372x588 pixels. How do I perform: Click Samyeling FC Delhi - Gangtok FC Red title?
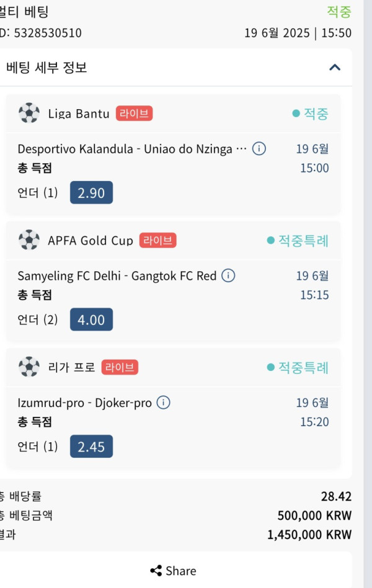[x=117, y=276]
